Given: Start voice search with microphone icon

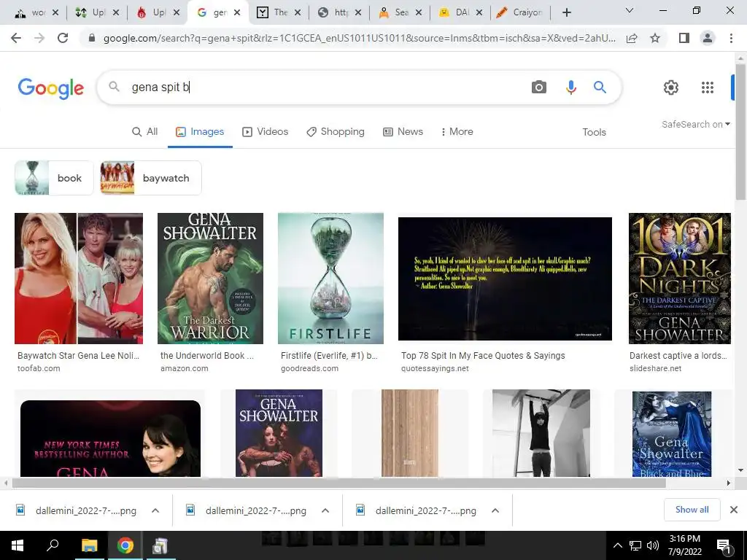Looking at the screenshot, I should pyautogui.click(x=570, y=87).
